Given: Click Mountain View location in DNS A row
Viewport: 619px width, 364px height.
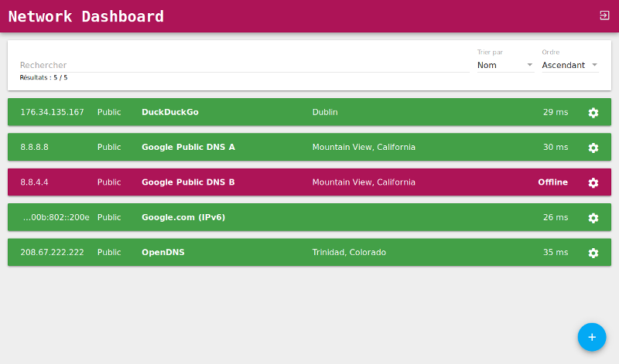Looking at the screenshot, I should (x=364, y=147).
